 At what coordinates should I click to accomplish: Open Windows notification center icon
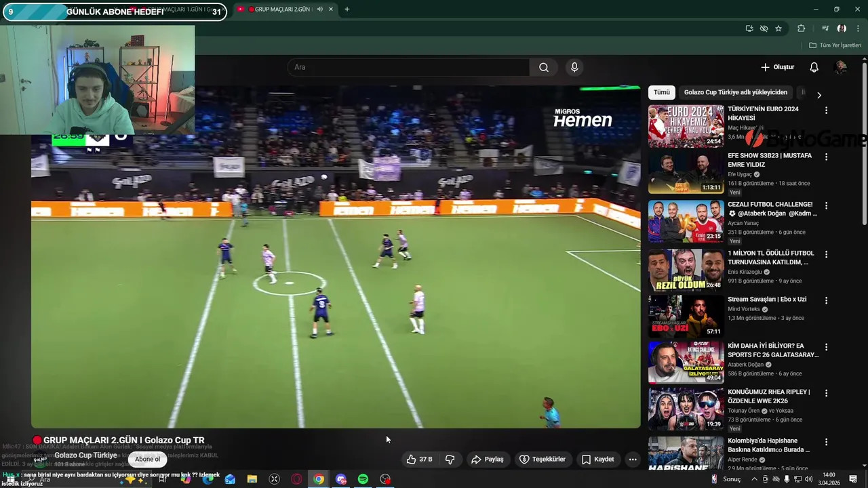pyautogui.click(x=853, y=479)
